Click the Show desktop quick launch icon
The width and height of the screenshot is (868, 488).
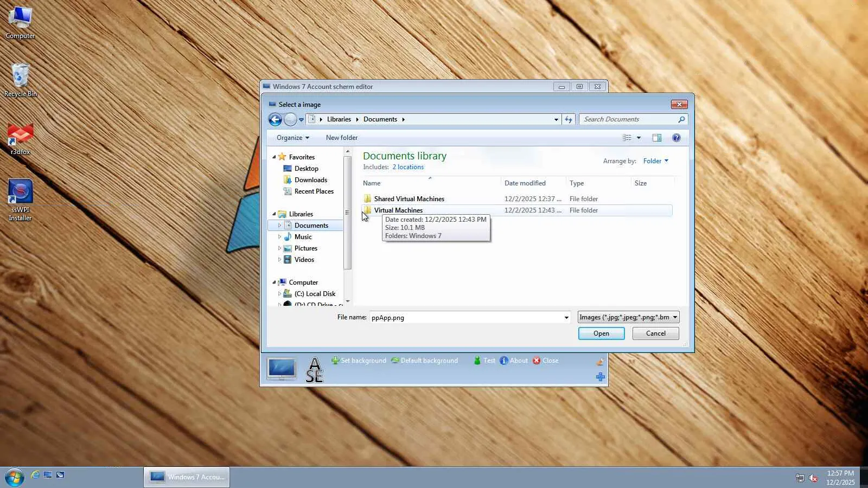(48, 475)
